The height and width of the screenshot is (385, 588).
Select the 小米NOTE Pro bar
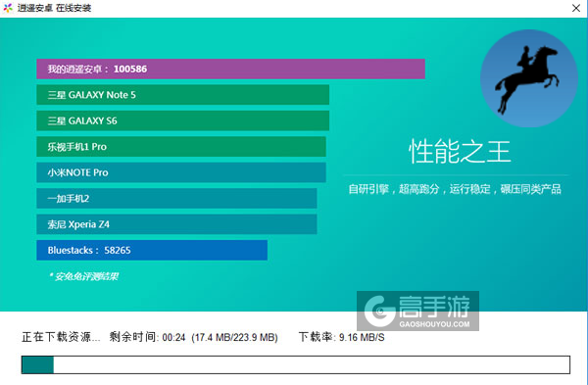point(181,172)
